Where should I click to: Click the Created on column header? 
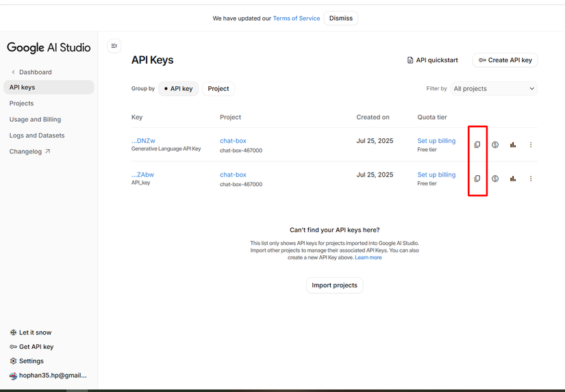pos(373,118)
